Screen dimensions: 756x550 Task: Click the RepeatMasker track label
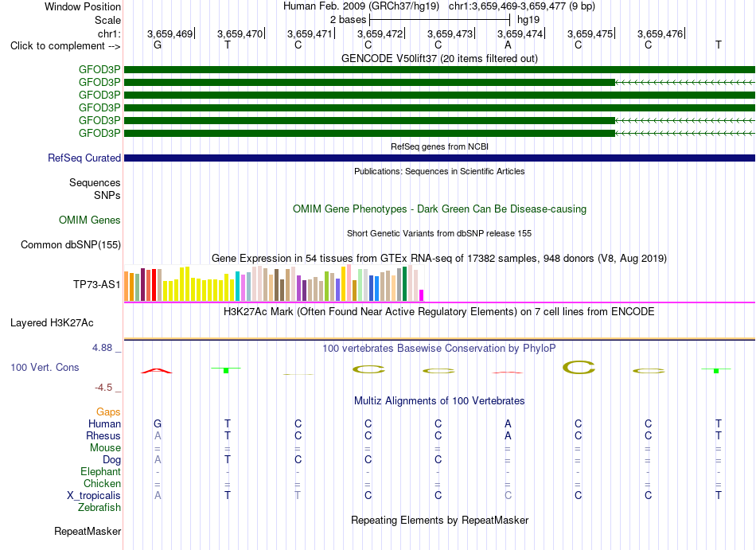(88, 532)
